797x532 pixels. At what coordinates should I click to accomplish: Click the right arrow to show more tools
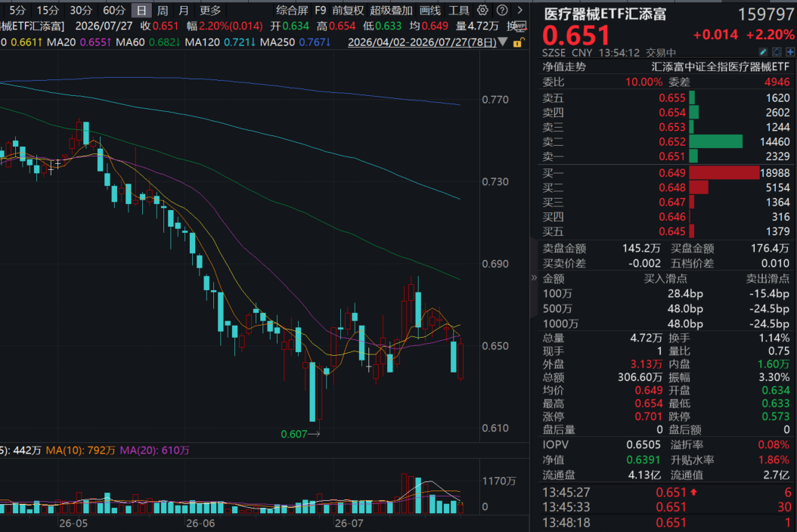pos(520,10)
